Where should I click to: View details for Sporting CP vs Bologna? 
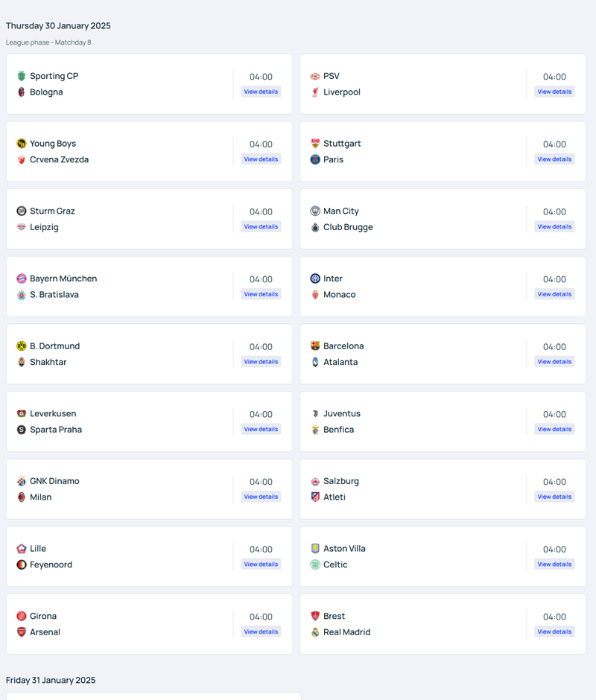coord(261,92)
